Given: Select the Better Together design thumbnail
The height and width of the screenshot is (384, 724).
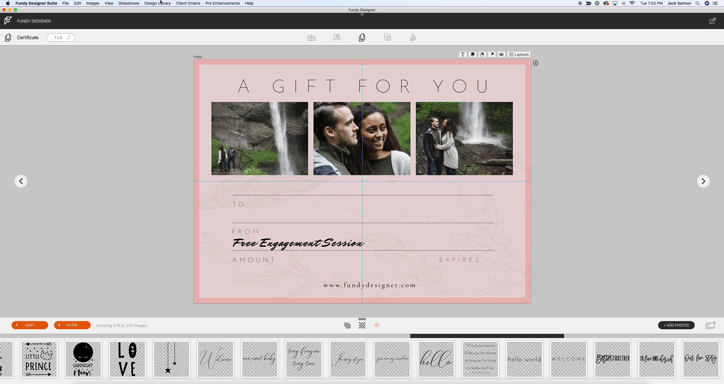Looking at the screenshot, I should point(613,360).
